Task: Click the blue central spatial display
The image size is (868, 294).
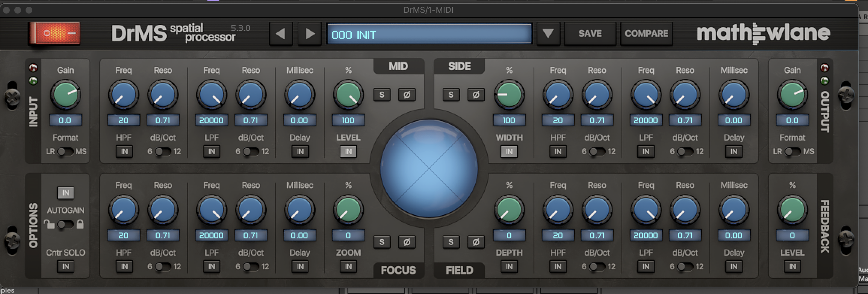Action: pos(429,168)
